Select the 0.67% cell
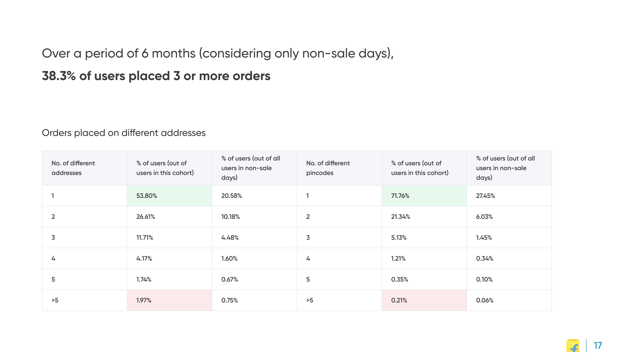Screen dimensions: 644x362 point(254,279)
